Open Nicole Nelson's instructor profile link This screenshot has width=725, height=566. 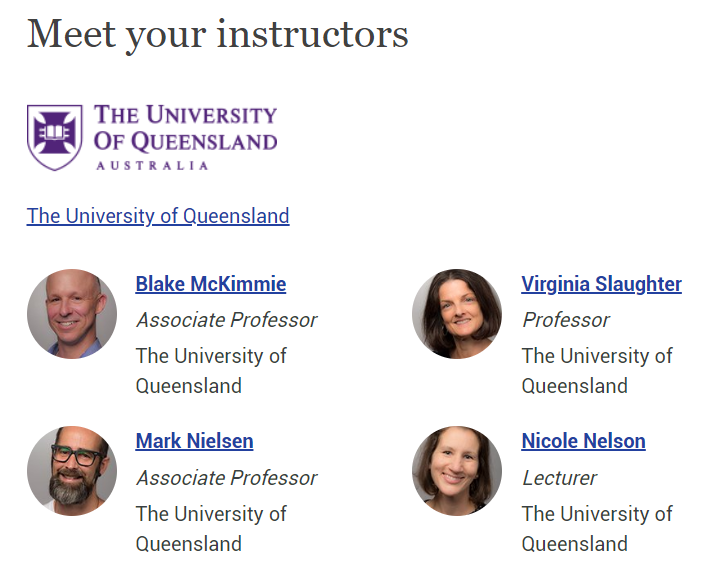pos(584,441)
